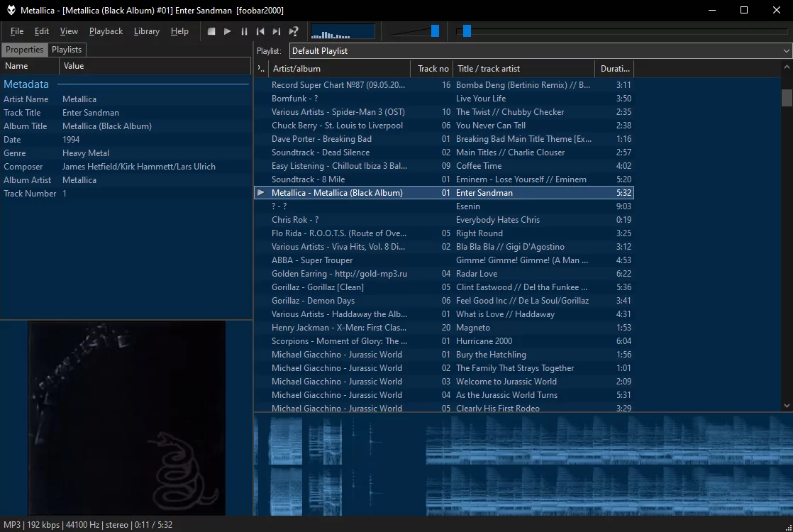The width and height of the screenshot is (793, 532).
Task: Select the 'Hurricane 2000' track
Action: pyautogui.click(x=444, y=341)
